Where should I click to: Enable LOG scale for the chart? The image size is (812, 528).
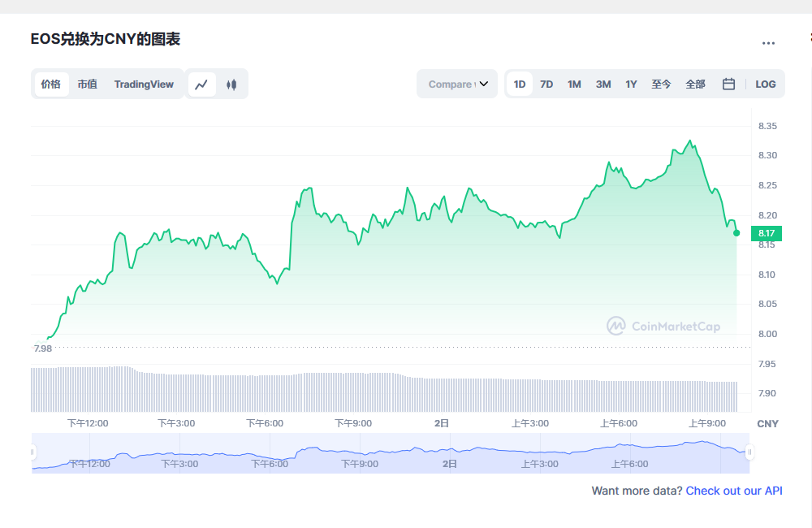(x=765, y=84)
